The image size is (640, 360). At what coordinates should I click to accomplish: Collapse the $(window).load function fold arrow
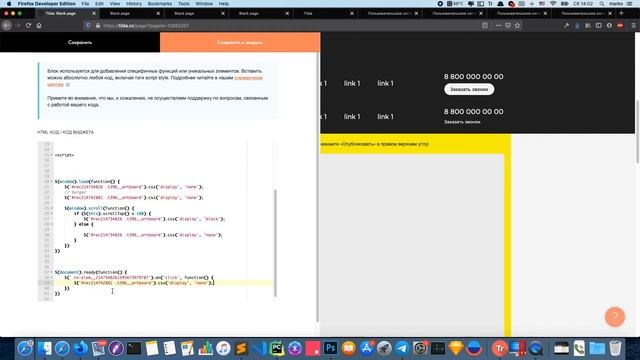[x=51, y=181]
